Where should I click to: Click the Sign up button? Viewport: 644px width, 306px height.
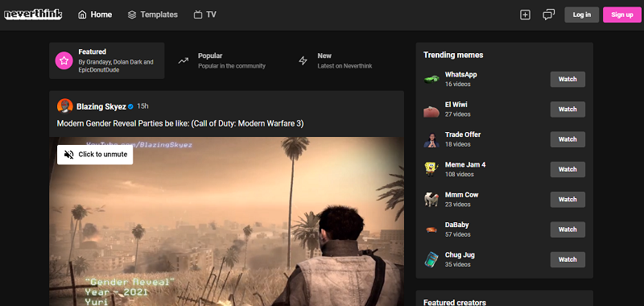[x=621, y=14]
